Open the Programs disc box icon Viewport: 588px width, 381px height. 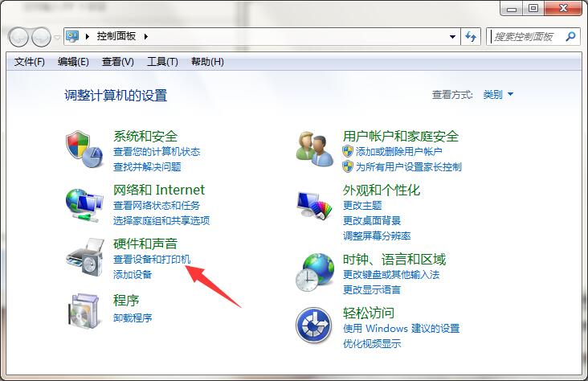(84, 312)
